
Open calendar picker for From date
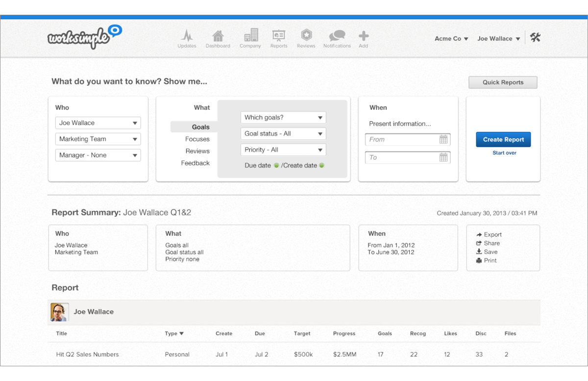point(443,140)
